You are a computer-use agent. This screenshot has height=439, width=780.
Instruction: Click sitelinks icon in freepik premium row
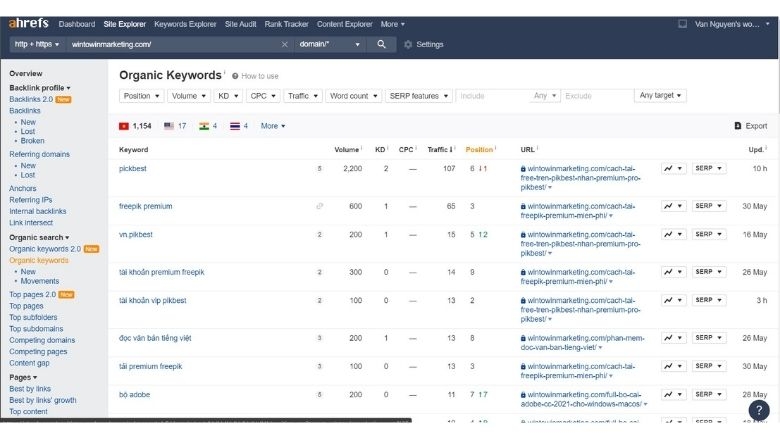[319, 206]
